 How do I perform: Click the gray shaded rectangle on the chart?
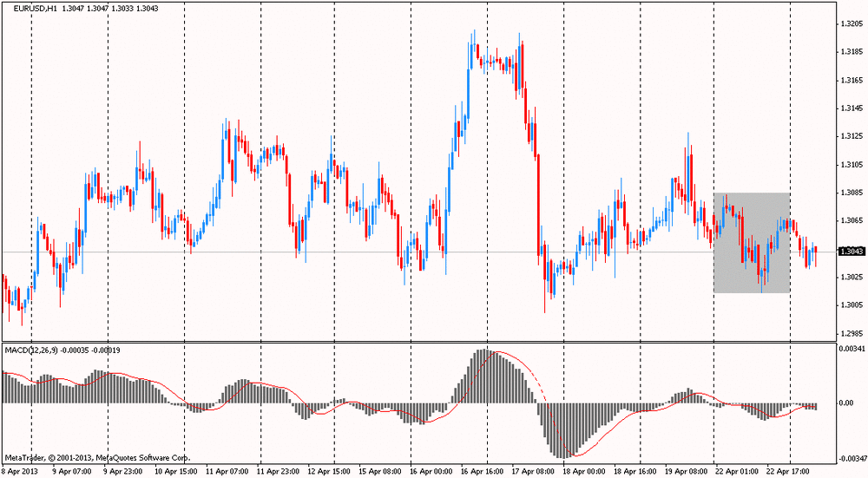coord(752,242)
